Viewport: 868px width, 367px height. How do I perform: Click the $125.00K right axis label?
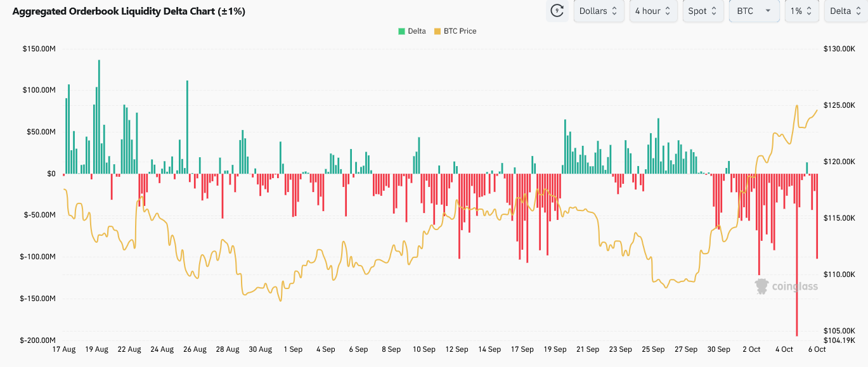839,105
